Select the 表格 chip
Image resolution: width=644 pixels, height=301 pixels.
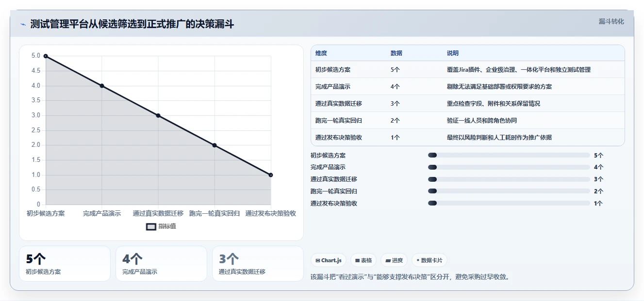[x=363, y=260]
